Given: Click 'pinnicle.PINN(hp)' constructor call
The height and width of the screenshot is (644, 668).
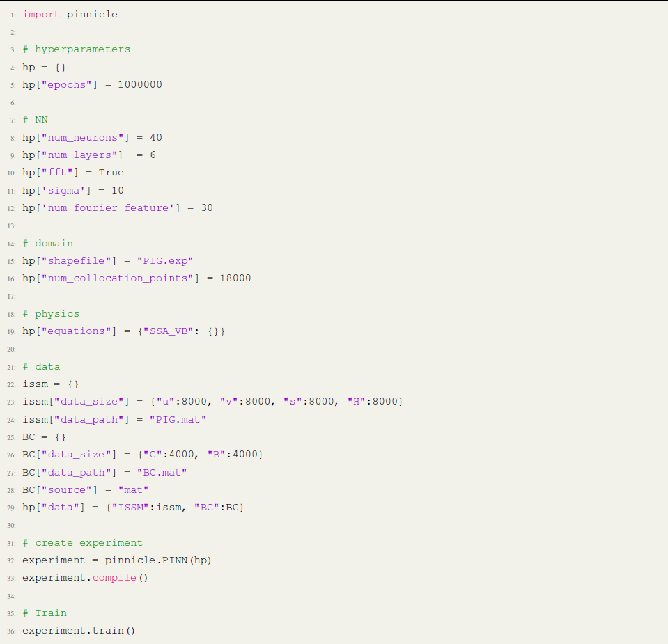Looking at the screenshot, I should coord(158,560).
